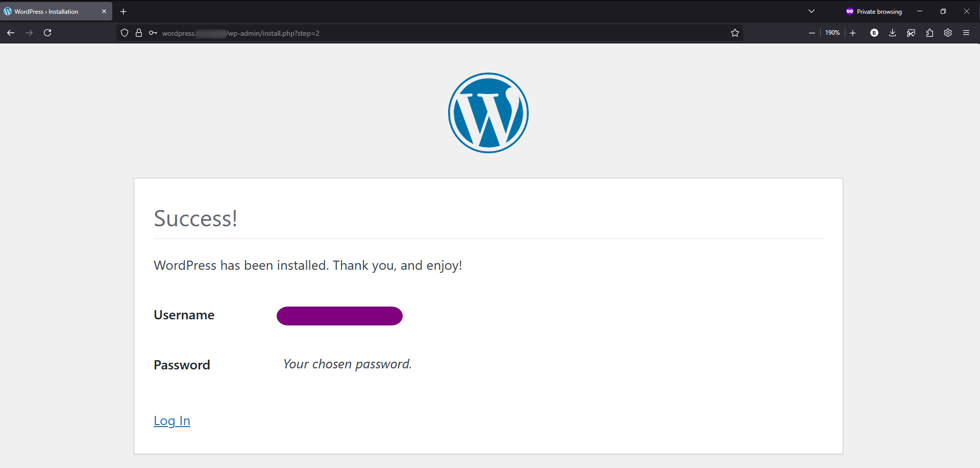This screenshot has width=980, height=468.
Task: Decrease zoom with the minus control
Action: pos(812,33)
